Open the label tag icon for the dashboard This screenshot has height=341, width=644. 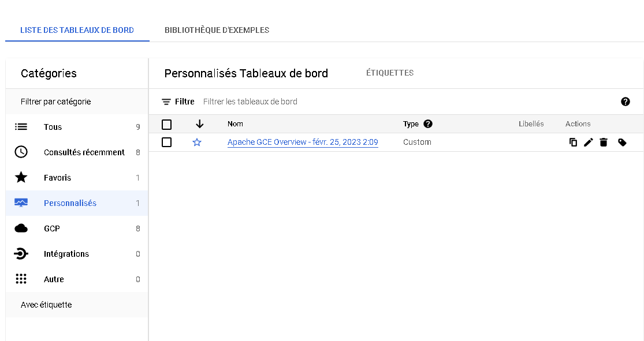point(622,143)
